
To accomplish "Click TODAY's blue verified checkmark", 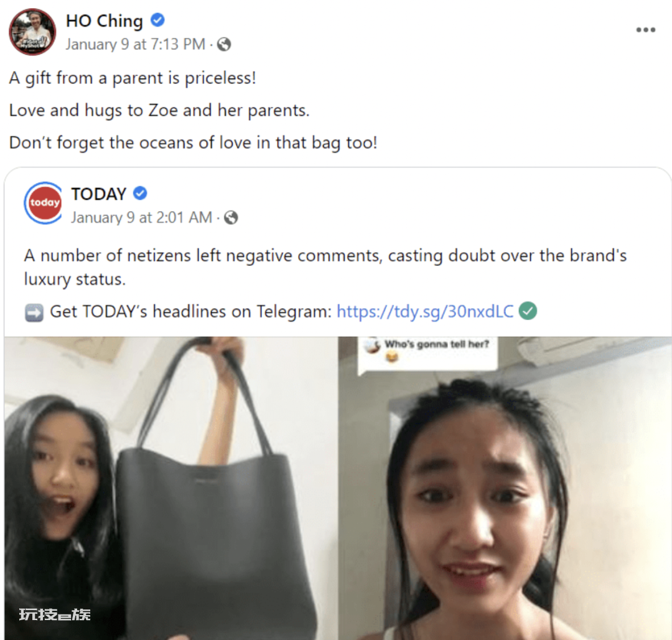I will [x=140, y=194].
